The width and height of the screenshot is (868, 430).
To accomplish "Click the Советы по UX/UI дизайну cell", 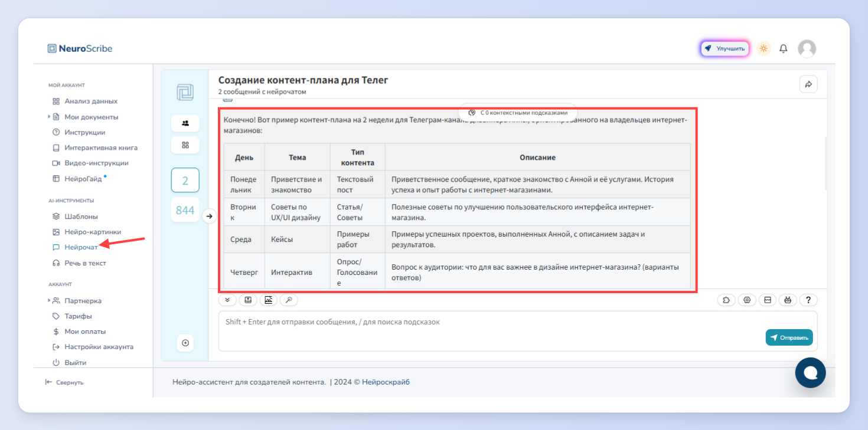I will pos(297,212).
